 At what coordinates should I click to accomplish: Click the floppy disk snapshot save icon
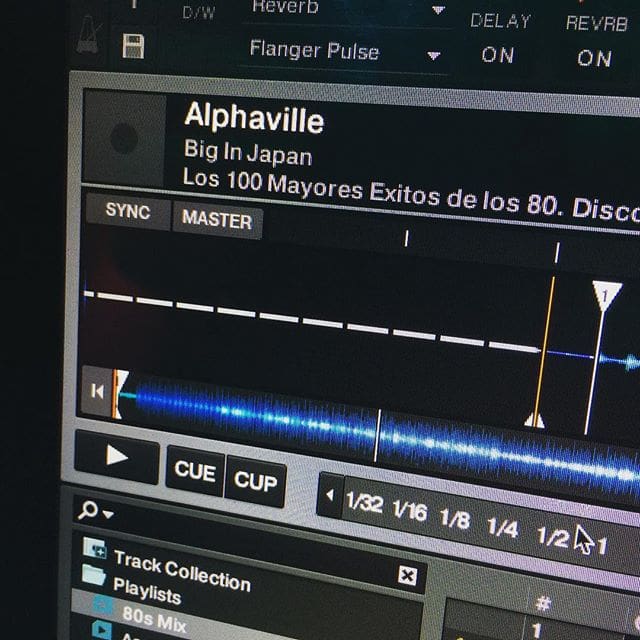[x=133, y=46]
